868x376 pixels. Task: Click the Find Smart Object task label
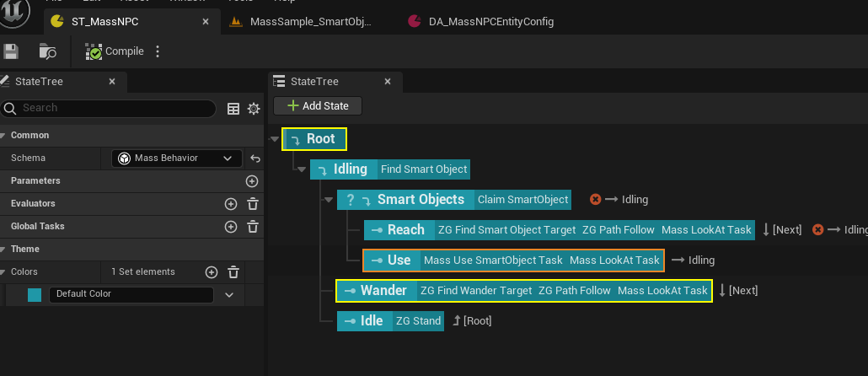(x=424, y=169)
